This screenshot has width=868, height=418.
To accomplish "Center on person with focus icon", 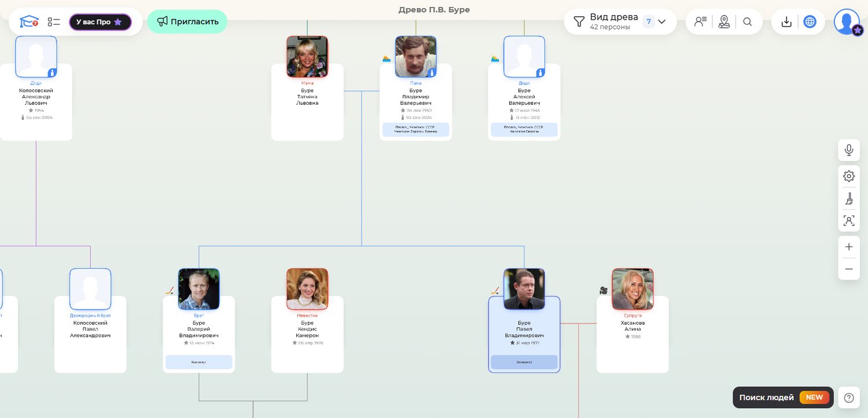I will pyautogui.click(x=849, y=221).
